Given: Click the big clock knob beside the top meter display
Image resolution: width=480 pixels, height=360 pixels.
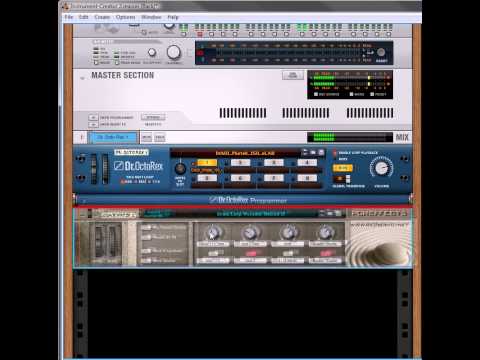Looking at the screenshot, I should [x=173, y=52].
